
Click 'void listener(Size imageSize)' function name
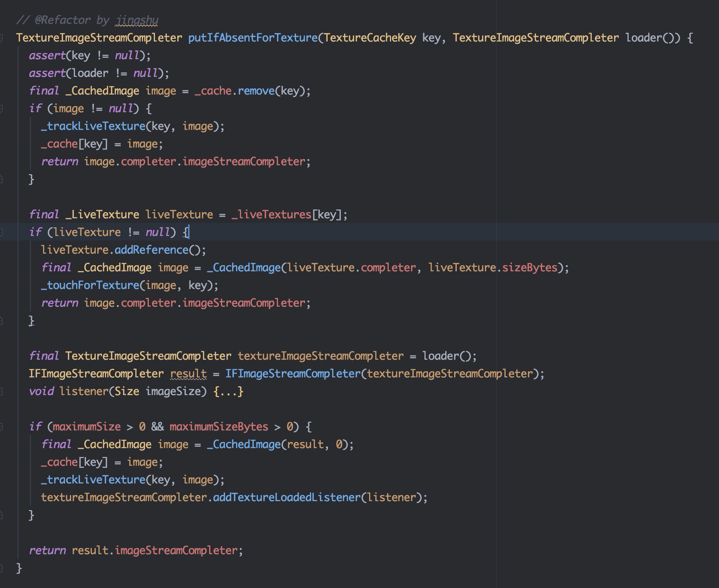pos(84,391)
